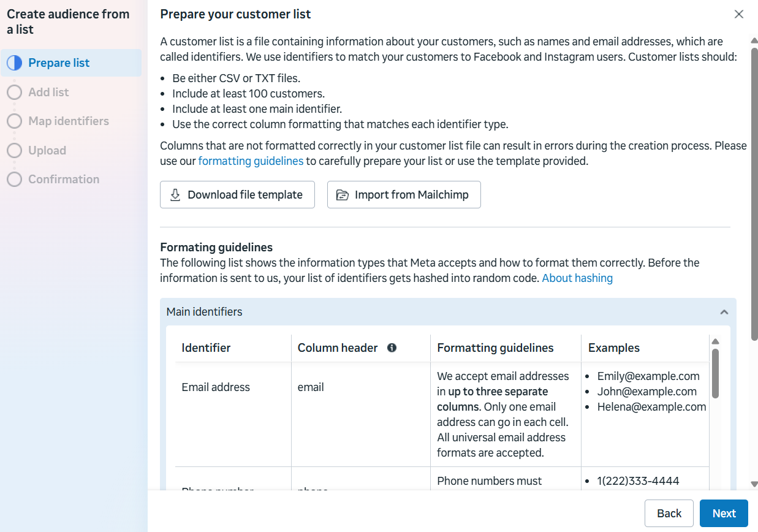Click the Upload step circle icon
Image resolution: width=758 pixels, height=532 pixels.
[15, 150]
